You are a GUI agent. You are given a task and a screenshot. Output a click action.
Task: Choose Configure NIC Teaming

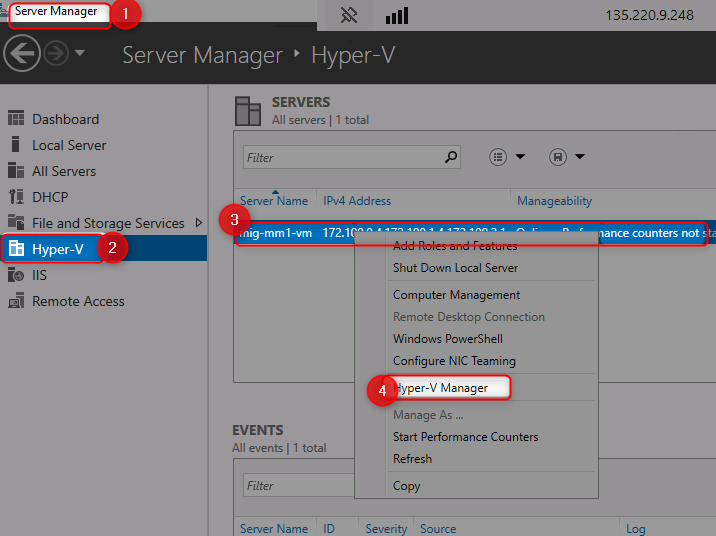point(454,361)
